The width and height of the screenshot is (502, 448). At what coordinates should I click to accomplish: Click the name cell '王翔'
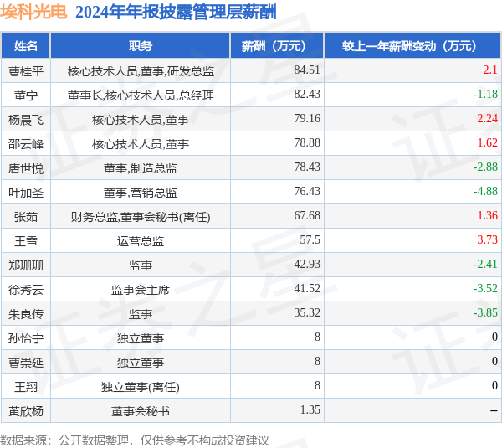[26, 387]
